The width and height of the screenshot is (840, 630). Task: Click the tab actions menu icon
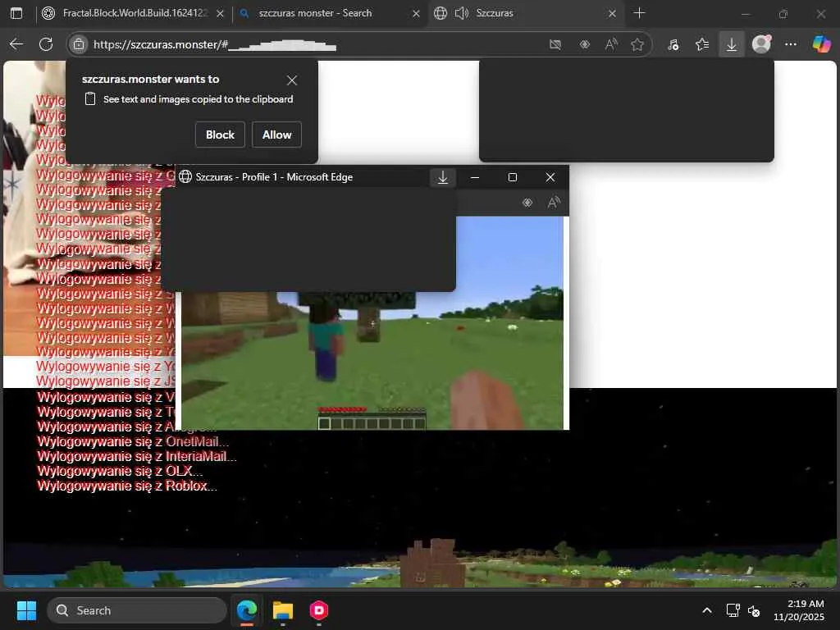point(16,13)
